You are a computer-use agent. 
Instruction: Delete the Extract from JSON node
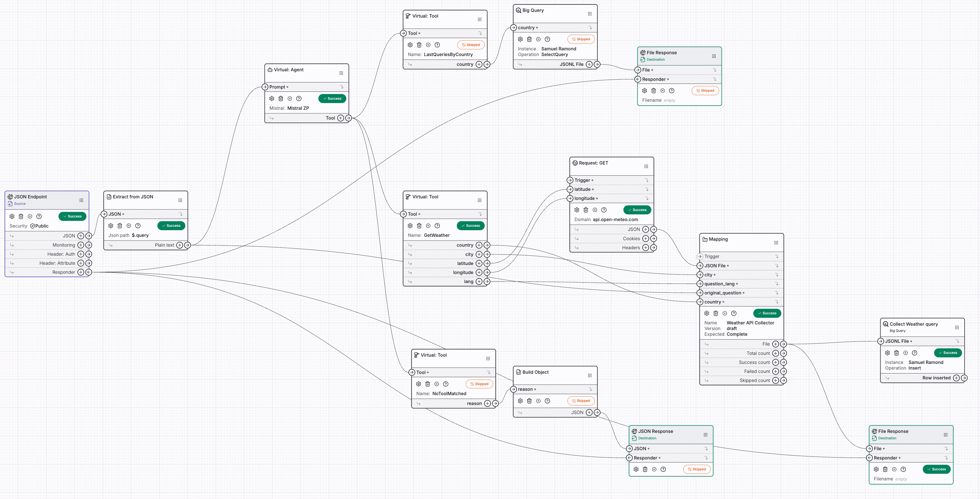[x=120, y=226]
